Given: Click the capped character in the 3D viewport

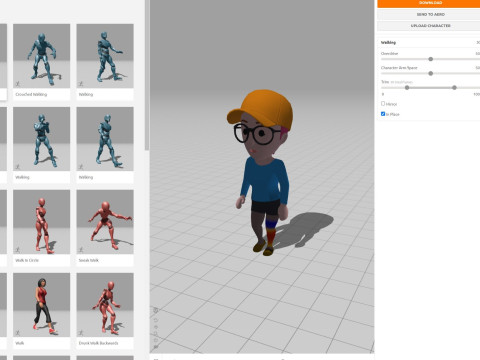Looking at the screenshot, I should click(263, 172).
